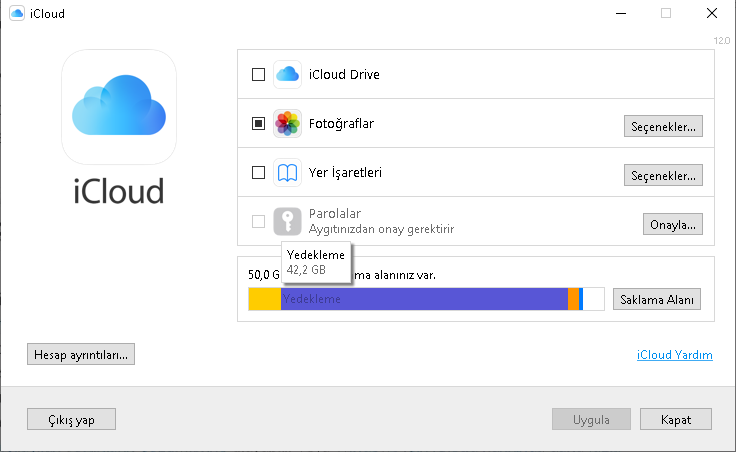Click the orange storage bar segment
This screenshot has width=736, height=452.
[573, 299]
